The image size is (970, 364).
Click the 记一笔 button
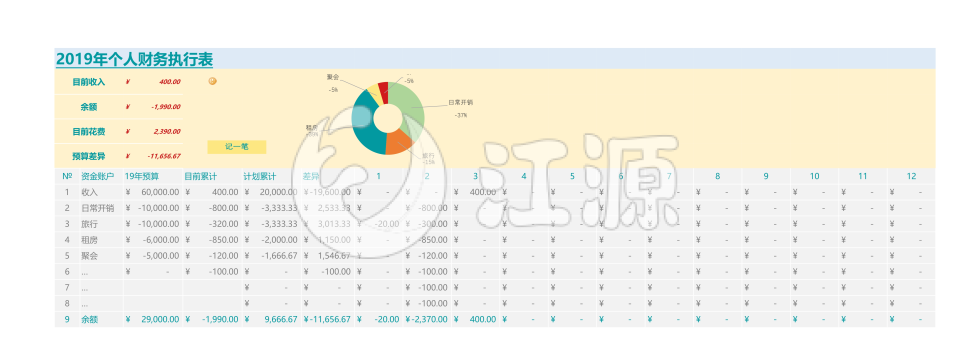(236, 147)
